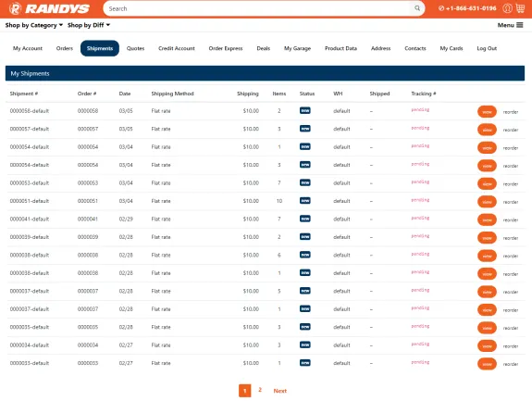
Task: Switch to the Contacts tab
Action: click(x=415, y=48)
